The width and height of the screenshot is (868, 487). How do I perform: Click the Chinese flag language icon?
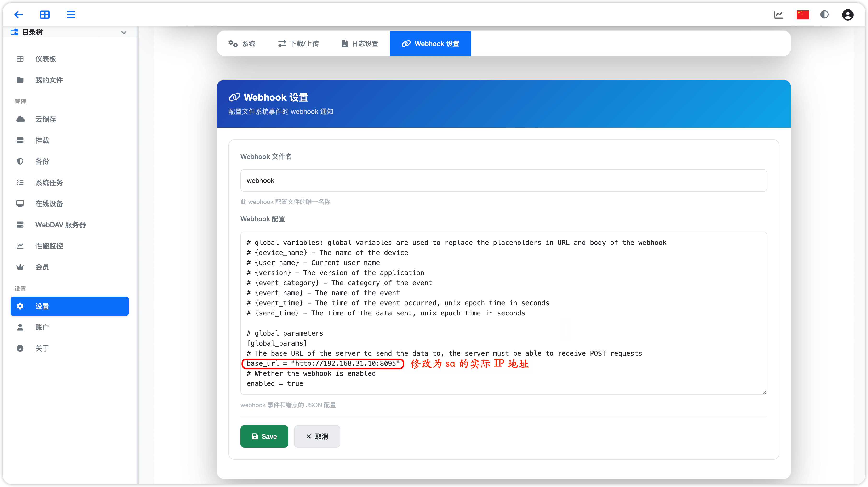802,15
